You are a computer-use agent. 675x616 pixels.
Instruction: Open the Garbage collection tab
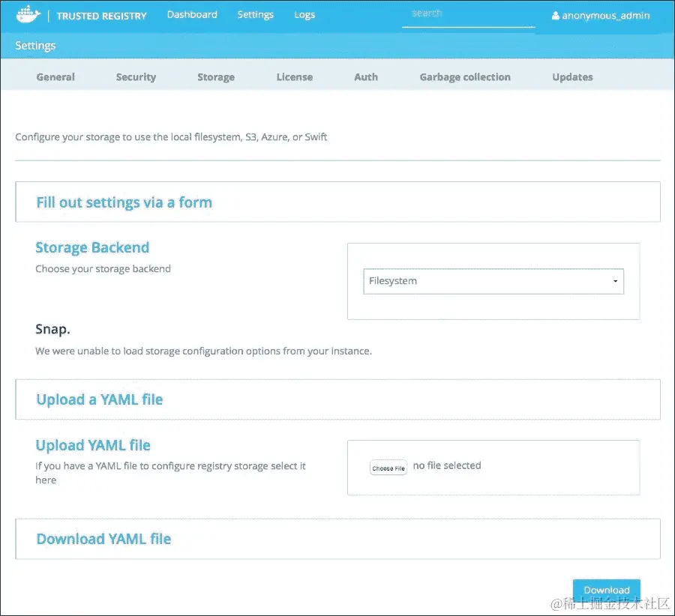pos(465,76)
